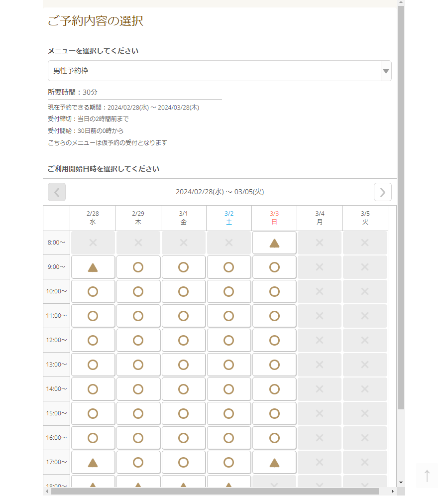Viewport: 448px width, 498px height.
Task: Click the previous week left chevron
Action: click(57, 192)
